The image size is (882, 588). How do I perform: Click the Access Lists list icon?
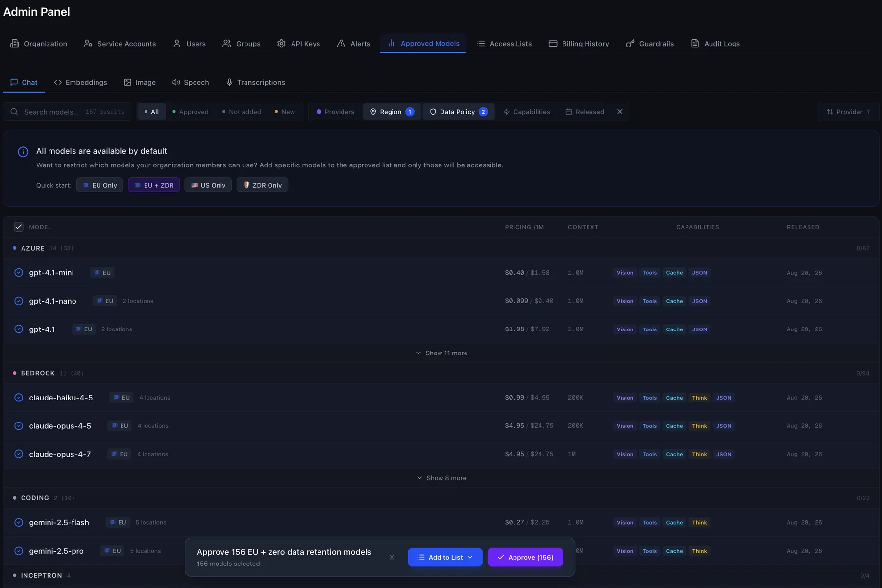(481, 44)
